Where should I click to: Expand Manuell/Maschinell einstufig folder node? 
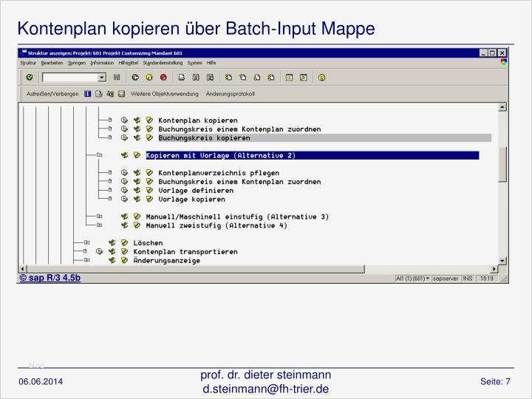(x=99, y=216)
